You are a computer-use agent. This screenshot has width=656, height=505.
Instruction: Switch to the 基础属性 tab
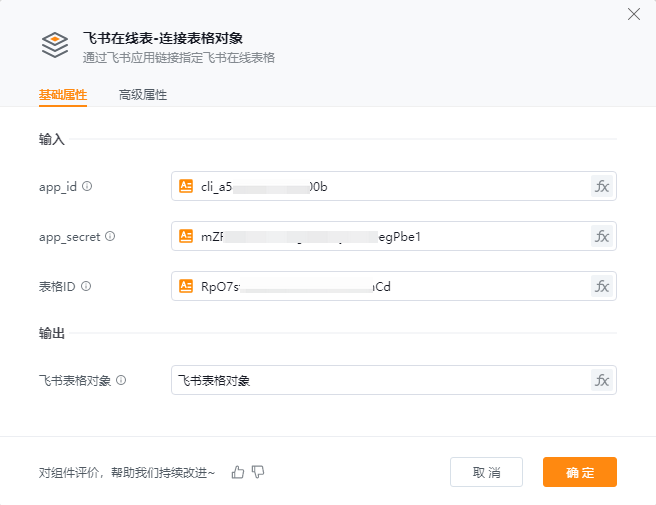(x=63, y=95)
